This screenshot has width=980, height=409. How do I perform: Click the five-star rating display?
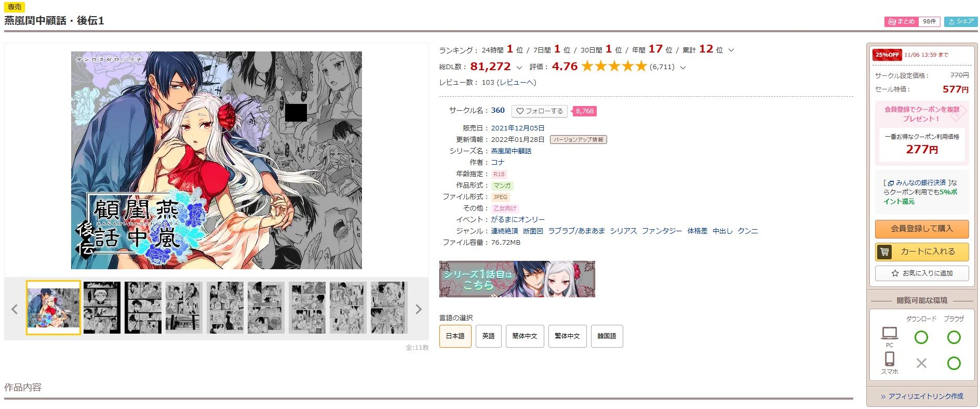[x=614, y=67]
